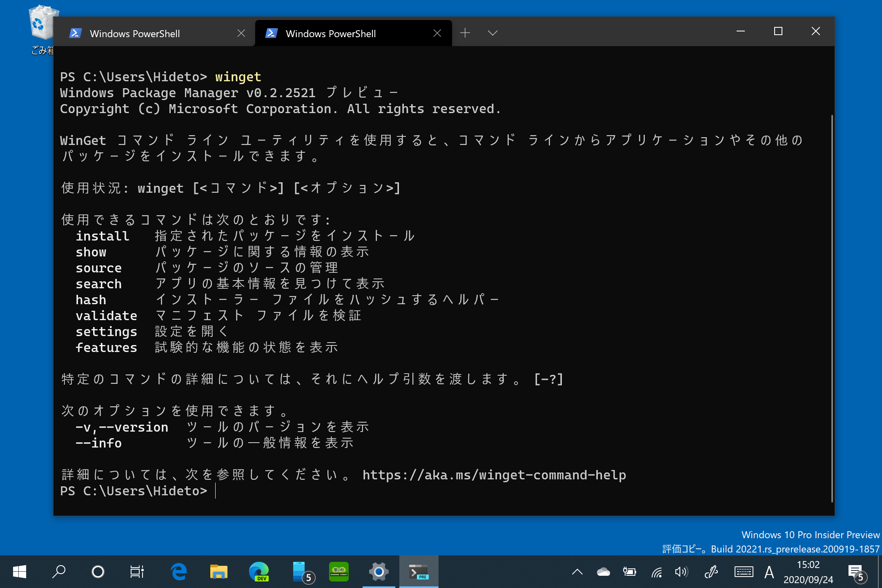Viewport: 882px width, 588px height.
Task: Click the terminal vertical scrollbar
Action: coord(832,308)
